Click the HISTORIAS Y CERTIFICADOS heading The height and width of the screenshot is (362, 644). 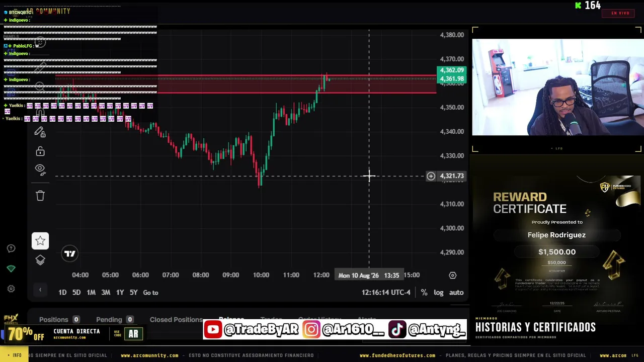click(535, 327)
